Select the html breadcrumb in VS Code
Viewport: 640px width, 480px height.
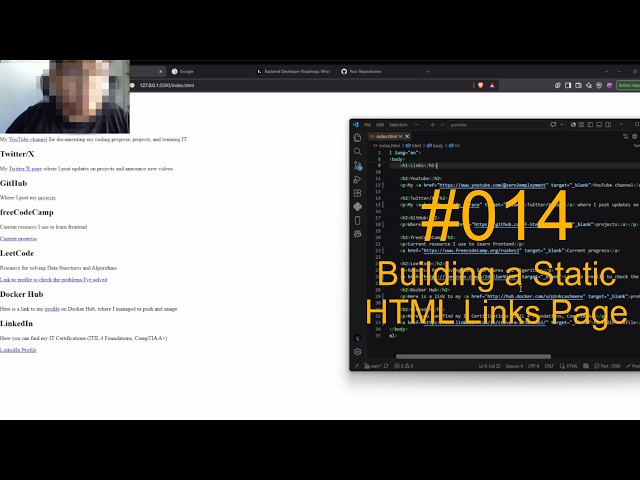pos(414,145)
